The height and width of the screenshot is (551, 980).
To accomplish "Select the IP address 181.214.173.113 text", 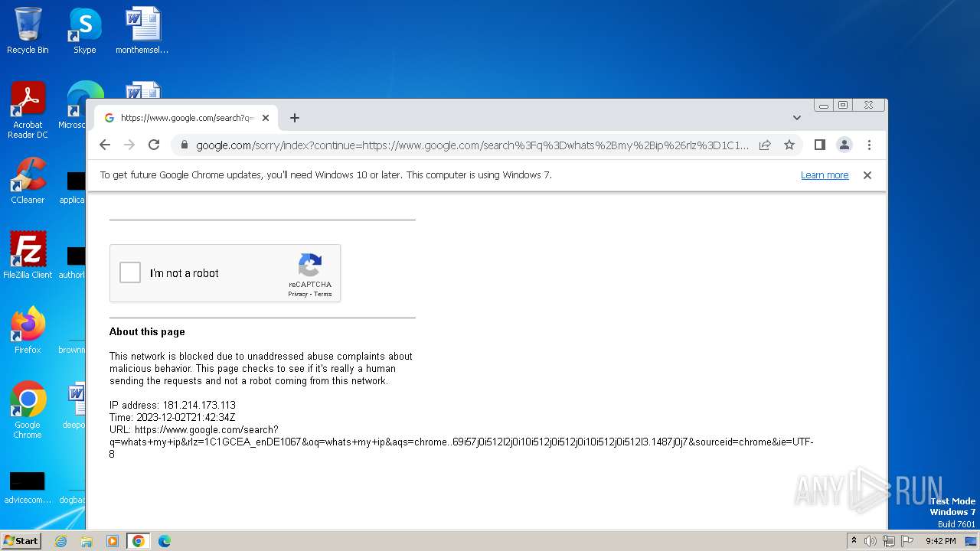I will coord(199,405).
